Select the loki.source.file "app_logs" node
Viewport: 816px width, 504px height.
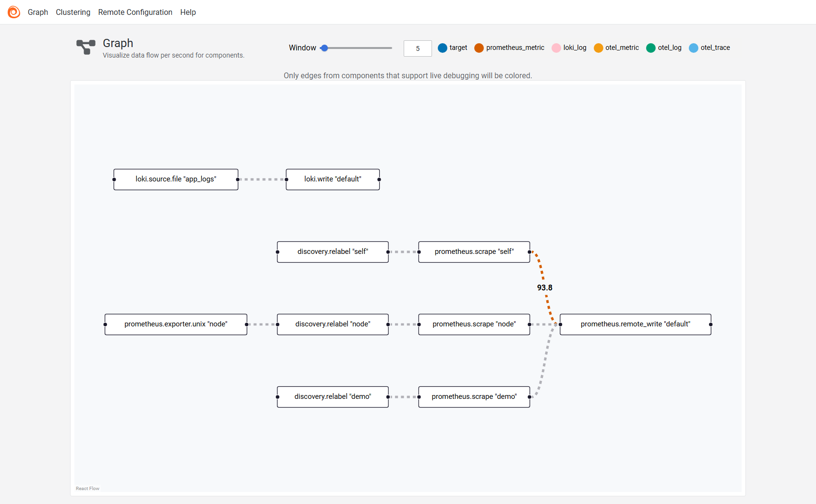pos(176,180)
